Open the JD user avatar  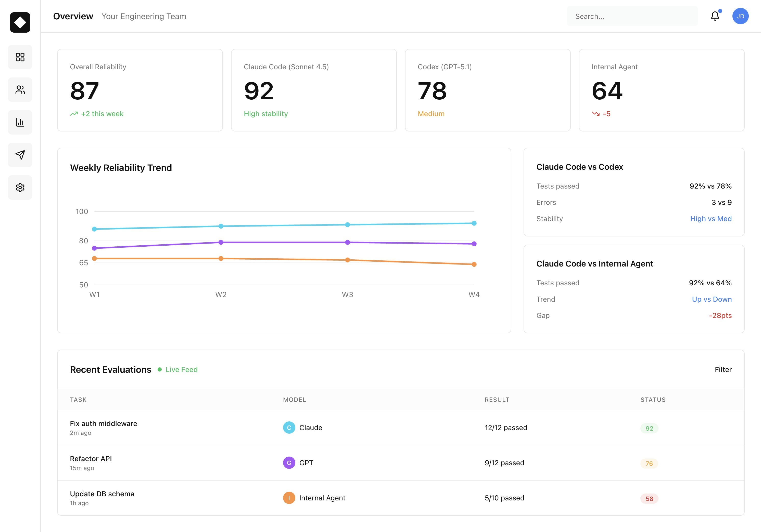tap(740, 16)
